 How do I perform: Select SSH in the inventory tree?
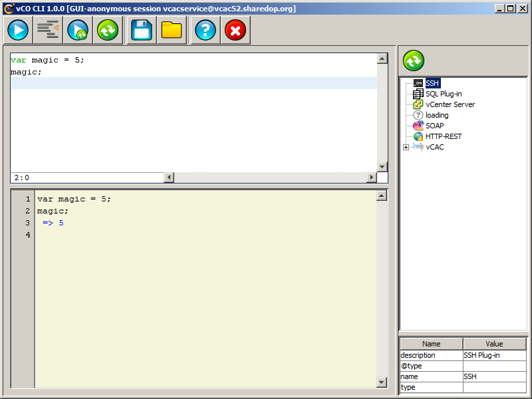click(x=432, y=83)
